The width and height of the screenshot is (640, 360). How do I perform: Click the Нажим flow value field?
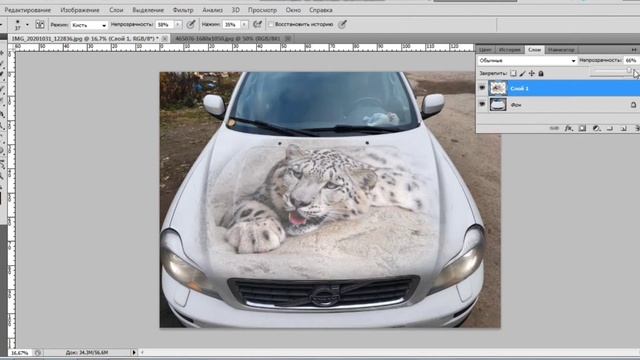(x=231, y=25)
